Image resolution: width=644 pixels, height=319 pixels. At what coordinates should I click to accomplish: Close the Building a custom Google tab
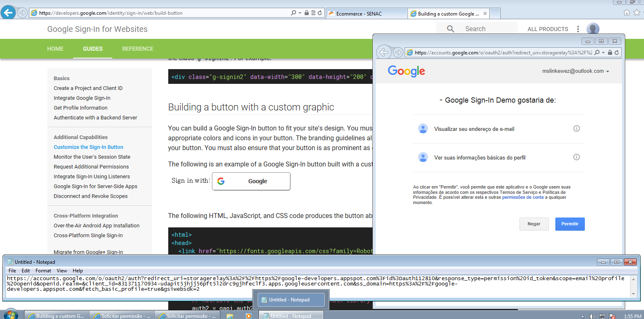tap(485, 13)
